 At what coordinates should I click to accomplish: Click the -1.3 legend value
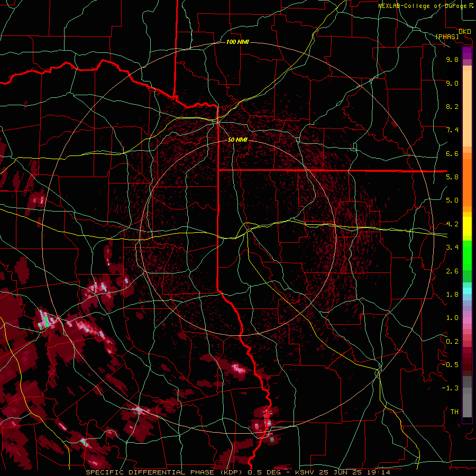(x=450, y=388)
